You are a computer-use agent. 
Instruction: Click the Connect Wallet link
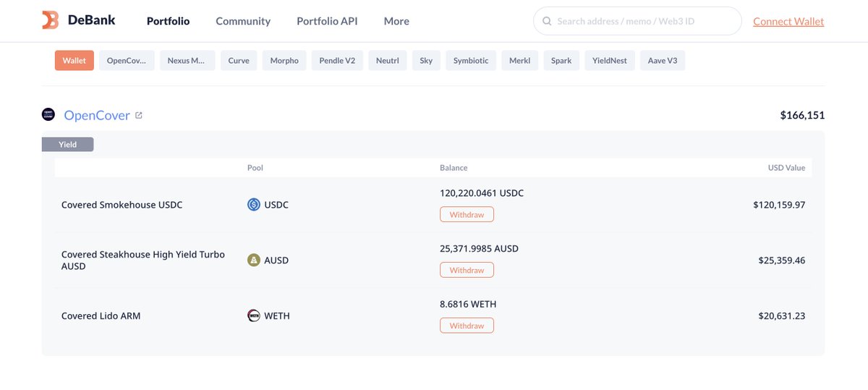pyautogui.click(x=788, y=21)
